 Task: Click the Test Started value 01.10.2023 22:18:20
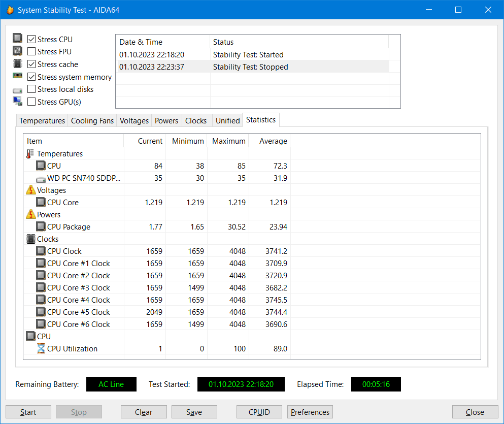click(x=241, y=384)
